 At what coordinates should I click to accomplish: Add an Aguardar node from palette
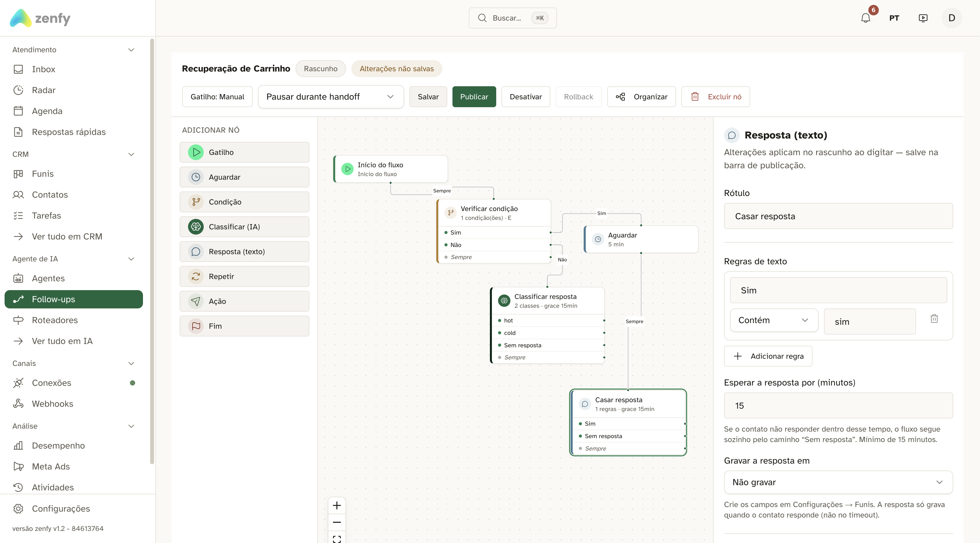point(244,177)
